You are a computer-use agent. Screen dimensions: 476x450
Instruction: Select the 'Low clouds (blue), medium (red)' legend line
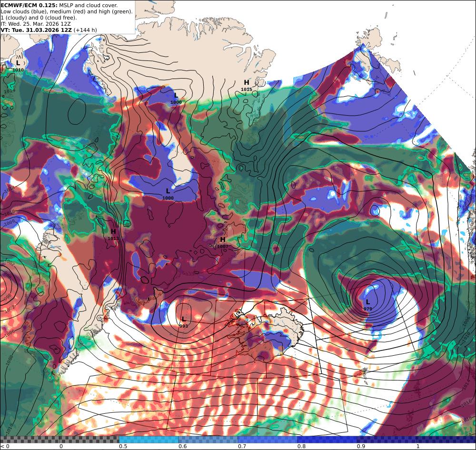[x=67, y=11]
